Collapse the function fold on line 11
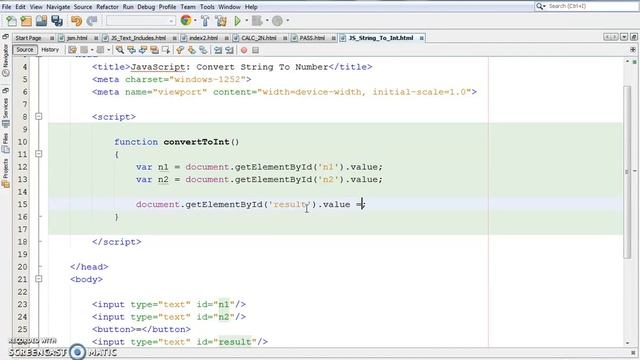Image resolution: width=640 pixels, height=360 pixels. coord(38,154)
